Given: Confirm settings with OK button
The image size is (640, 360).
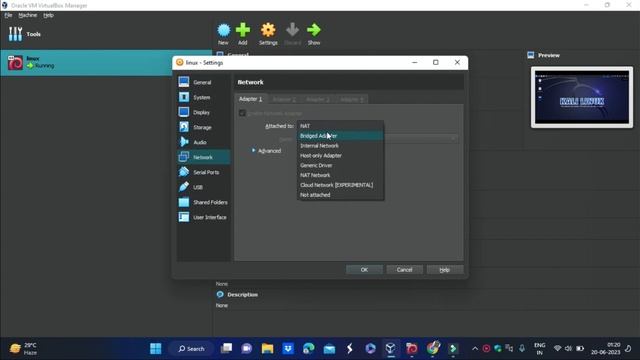Looking at the screenshot, I should click(364, 269).
